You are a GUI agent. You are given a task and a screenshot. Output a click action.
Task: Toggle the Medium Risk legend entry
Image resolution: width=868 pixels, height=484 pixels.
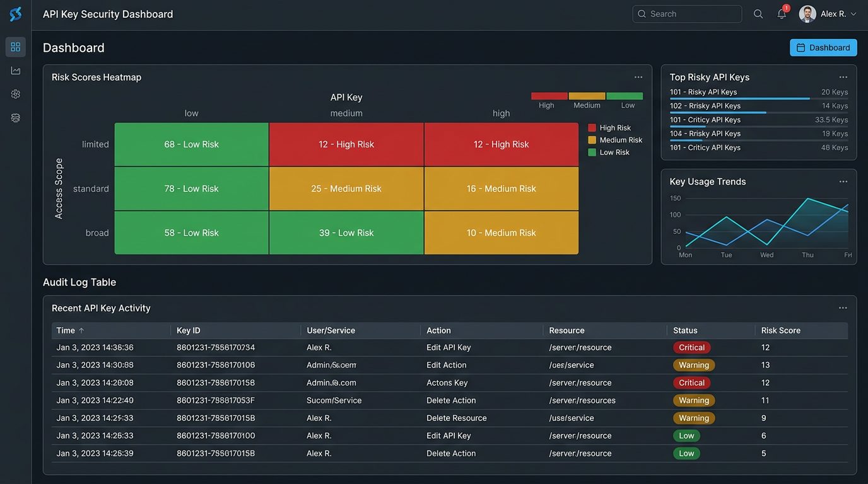click(615, 140)
